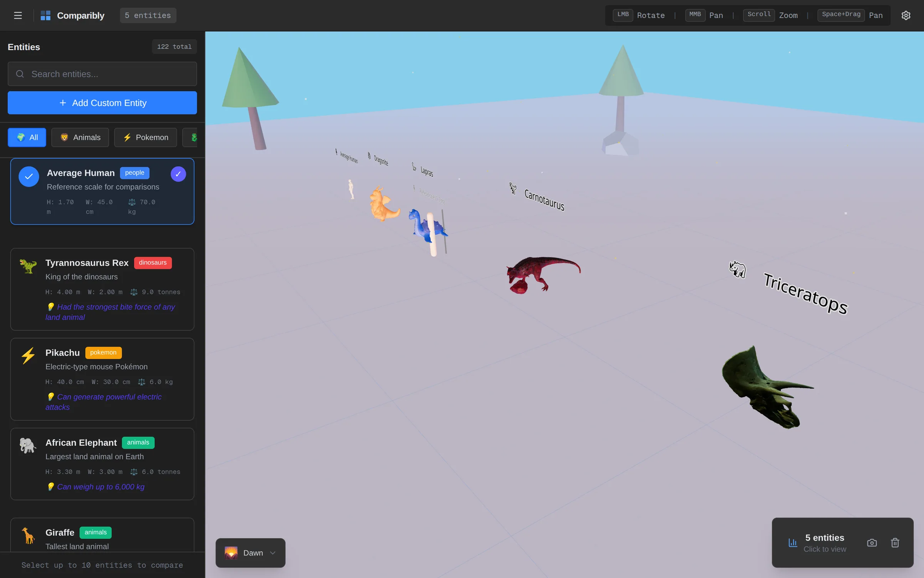The height and width of the screenshot is (578, 924).
Task: Open the 5 entities Click to view panel
Action: tap(825, 543)
